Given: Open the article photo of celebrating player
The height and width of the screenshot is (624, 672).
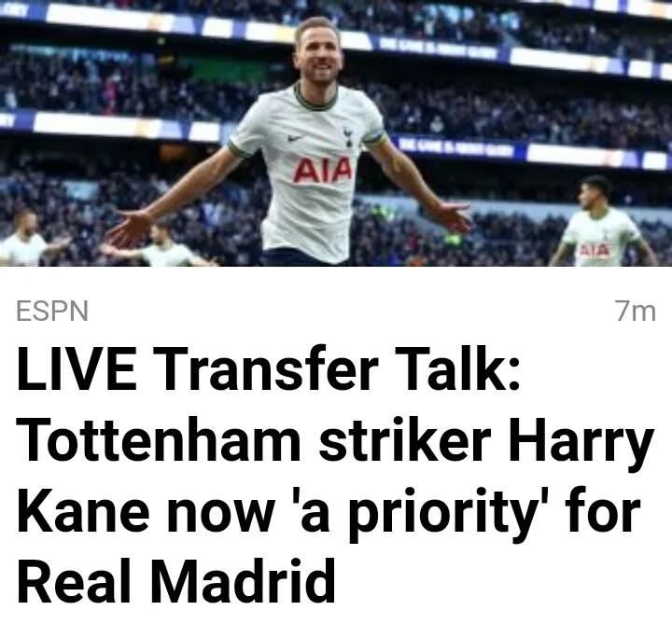Looking at the screenshot, I should (336, 132).
